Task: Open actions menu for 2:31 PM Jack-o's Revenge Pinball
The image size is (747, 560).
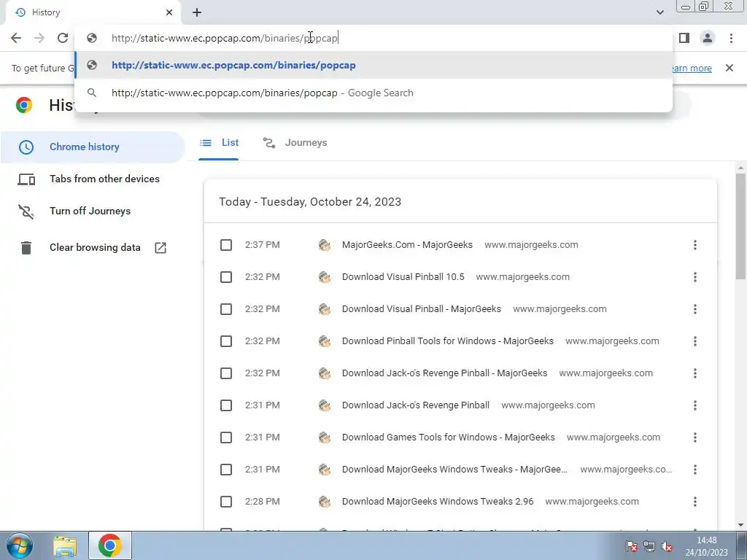Action: pos(695,405)
